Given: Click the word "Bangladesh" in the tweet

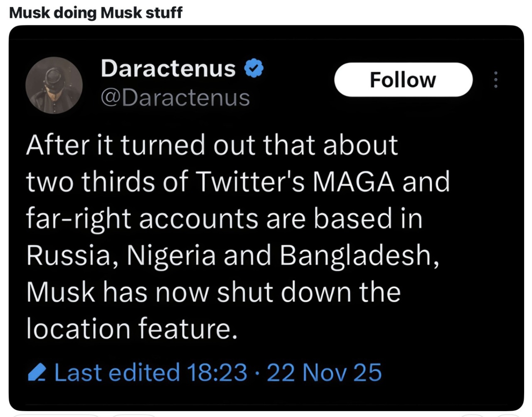Looking at the screenshot, I should tap(358, 255).
